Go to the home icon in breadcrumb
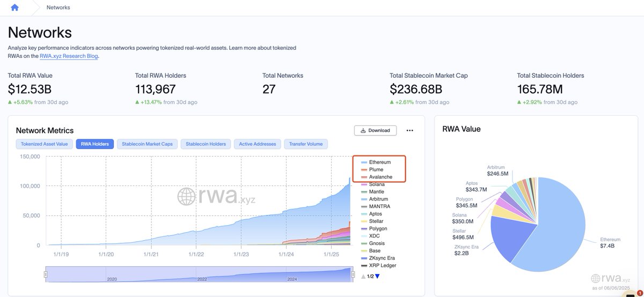 pos(14,8)
